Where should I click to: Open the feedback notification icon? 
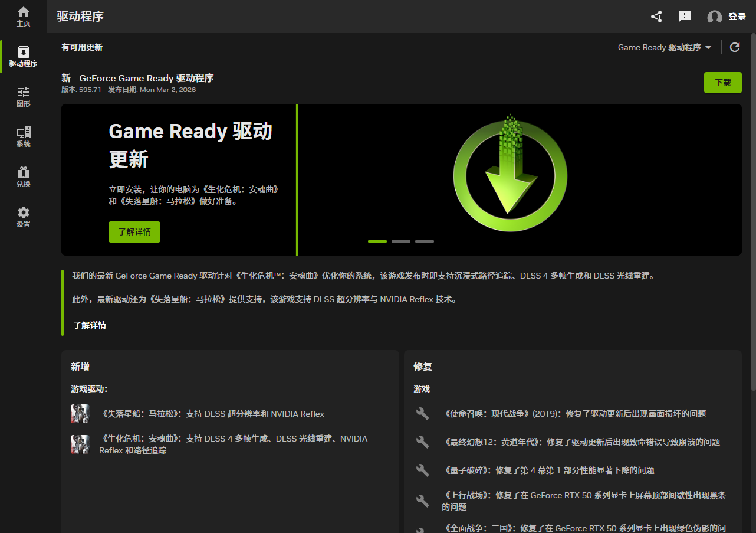[685, 17]
